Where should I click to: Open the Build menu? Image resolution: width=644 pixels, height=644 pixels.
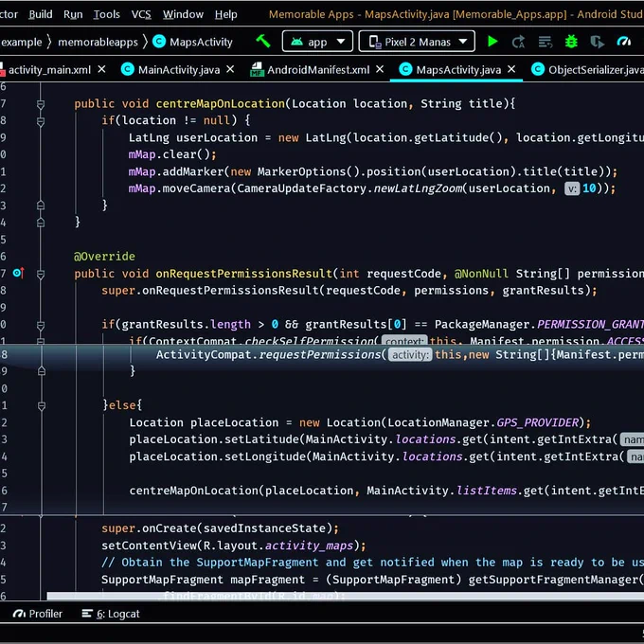[41, 14]
